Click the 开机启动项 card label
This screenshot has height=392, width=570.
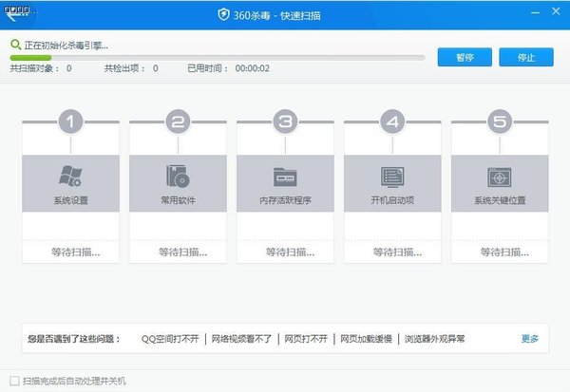coord(392,200)
